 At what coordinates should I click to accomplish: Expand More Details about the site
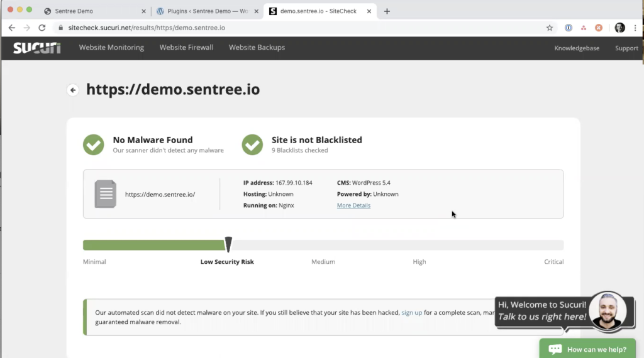353,205
